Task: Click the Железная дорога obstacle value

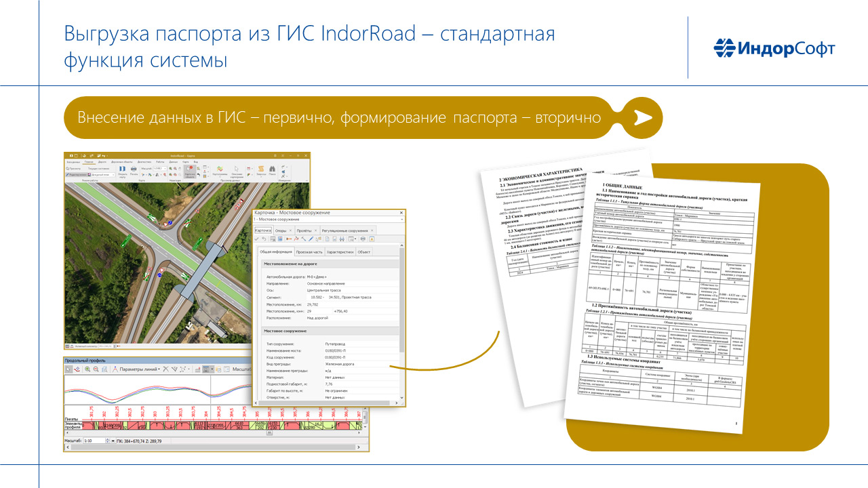Action: [x=340, y=363]
